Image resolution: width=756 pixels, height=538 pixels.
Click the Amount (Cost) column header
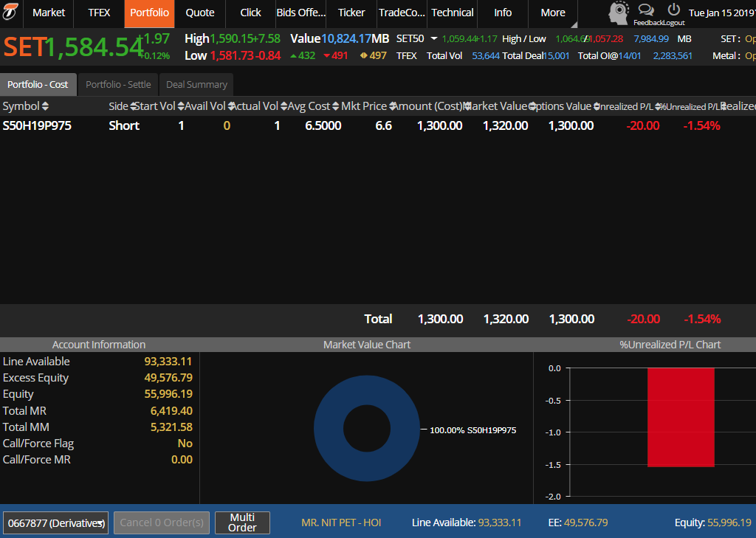[x=428, y=106]
